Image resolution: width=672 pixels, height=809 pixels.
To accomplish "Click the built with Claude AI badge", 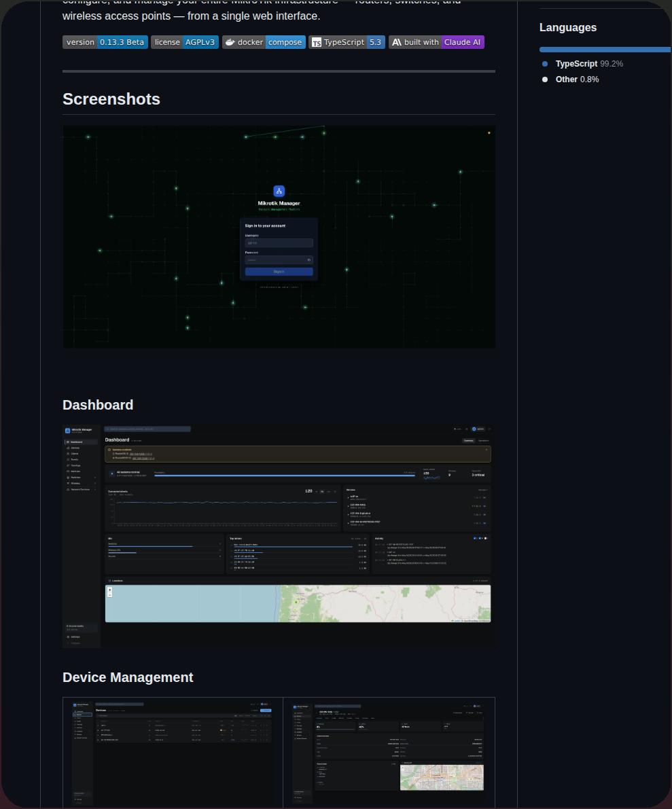I will coord(436,42).
